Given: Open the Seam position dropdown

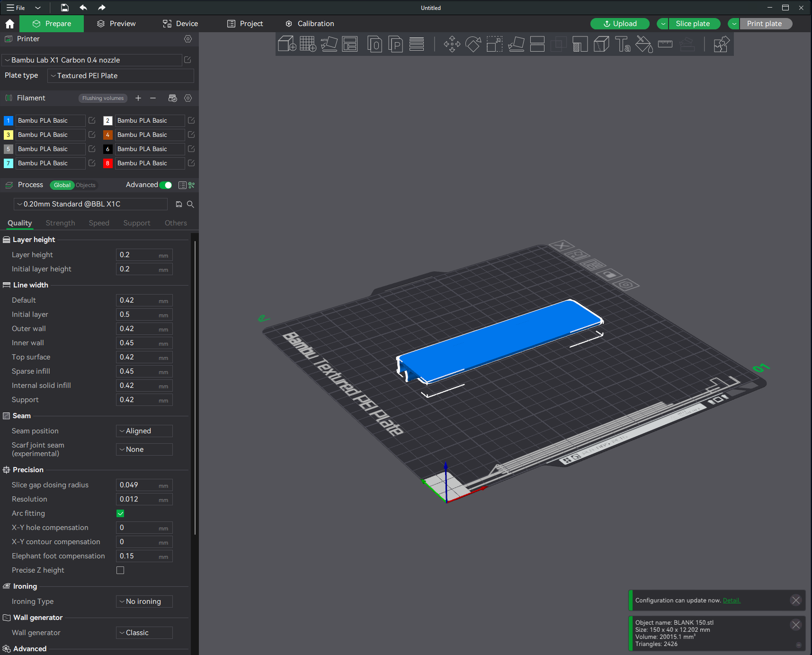Looking at the screenshot, I should 144,431.
